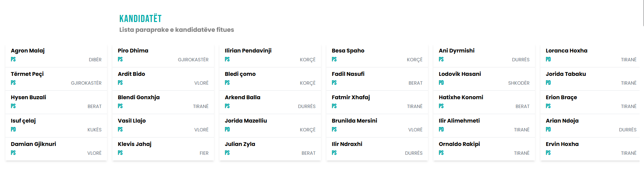
Task: Click the PD badge under Jorida Mazelliu
Action: [227, 130]
